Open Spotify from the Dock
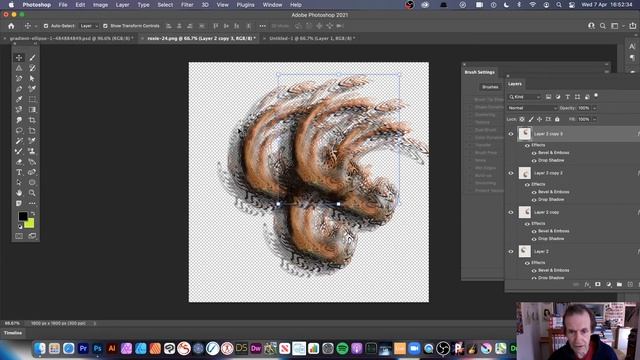 coord(342,348)
